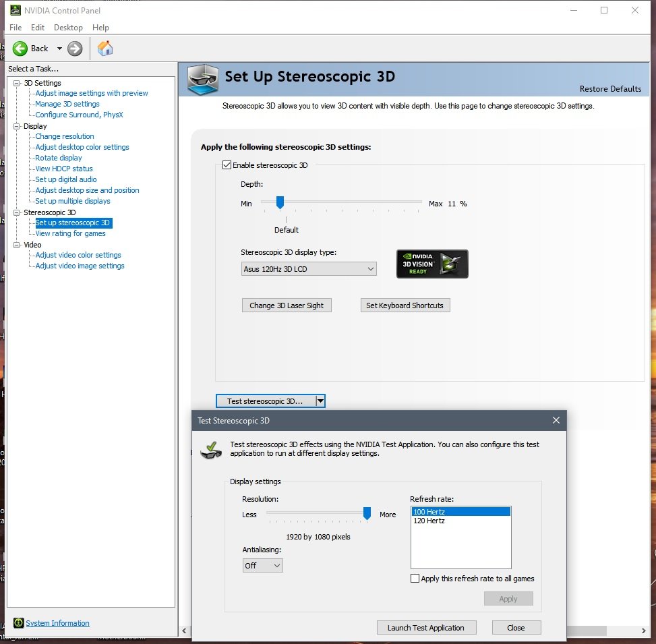Click the Depth slider handle

click(x=280, y=202)
